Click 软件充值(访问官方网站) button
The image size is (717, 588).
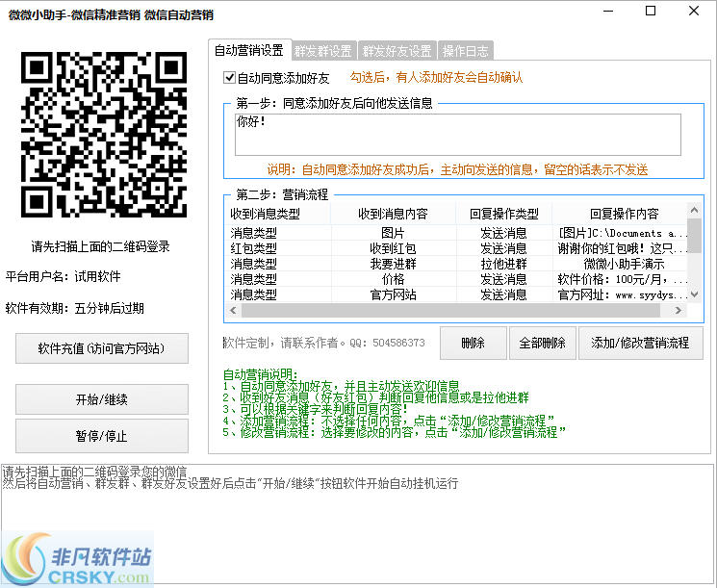[x=101, y=348]
